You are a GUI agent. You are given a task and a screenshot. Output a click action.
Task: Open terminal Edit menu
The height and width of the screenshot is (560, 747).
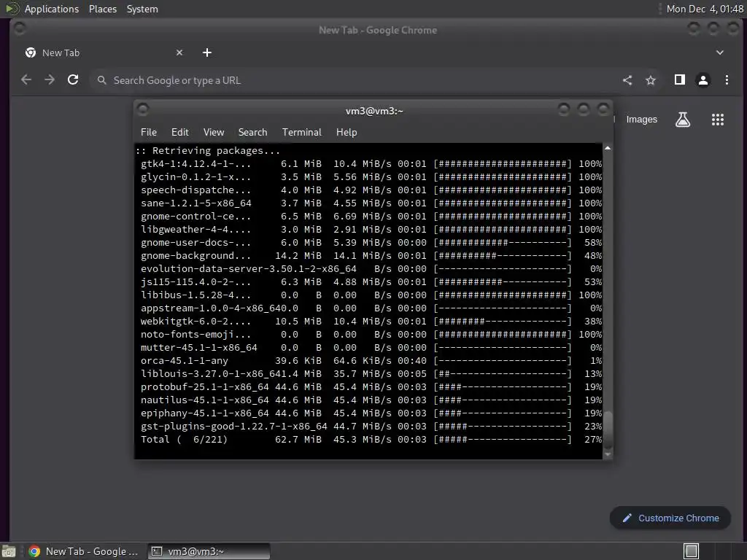(x=179, y=132)
